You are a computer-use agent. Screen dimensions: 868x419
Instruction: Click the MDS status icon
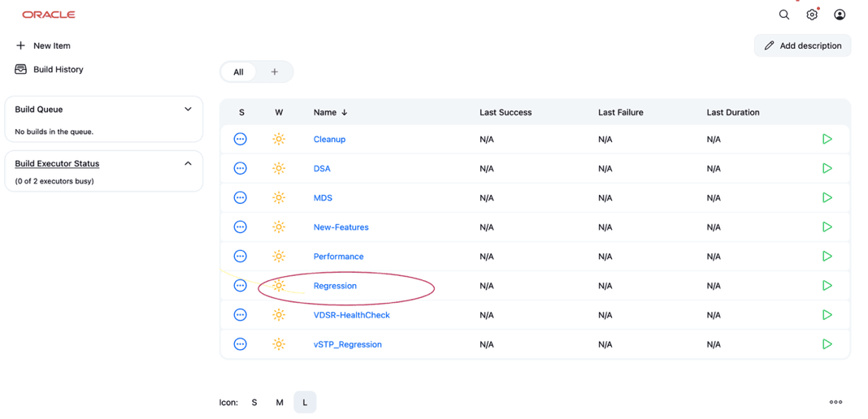point(241,198)
